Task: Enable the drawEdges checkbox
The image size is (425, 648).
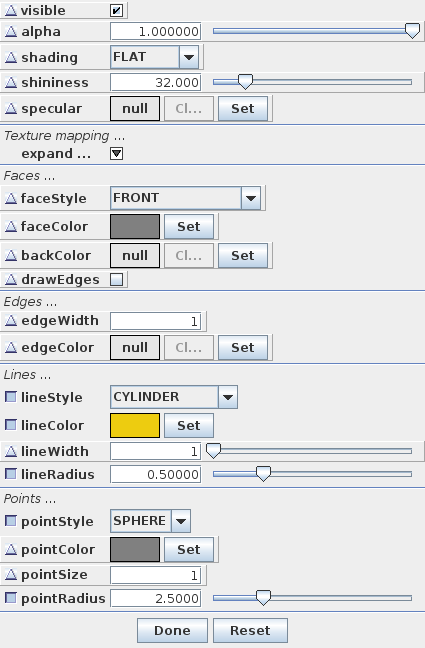Action: click(117, 279)
